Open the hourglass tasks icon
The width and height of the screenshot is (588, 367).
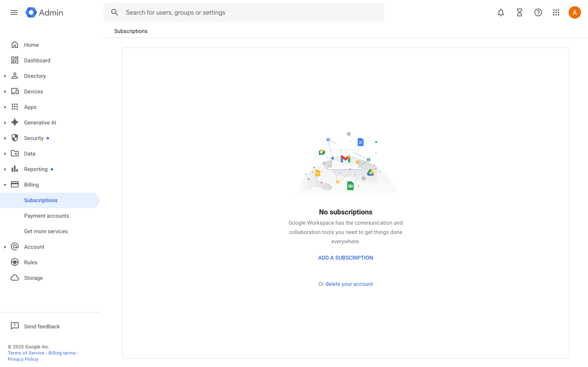[x=520, y=12]
